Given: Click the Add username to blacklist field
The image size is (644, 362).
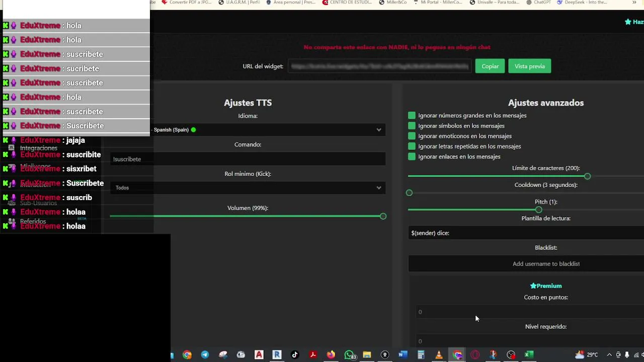Looking at the screenshot, I should pyautogui.click(x=526, y=263).
